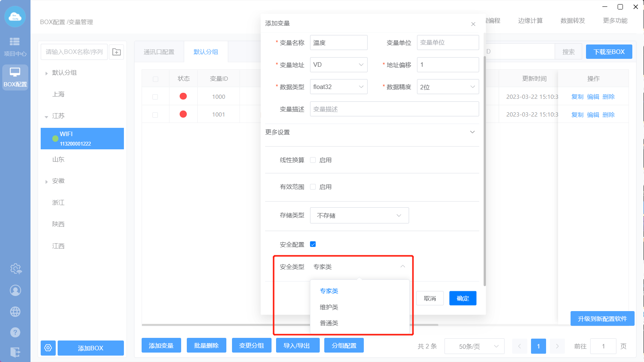Enable the 线性换算 checkbox

(313, 160)
